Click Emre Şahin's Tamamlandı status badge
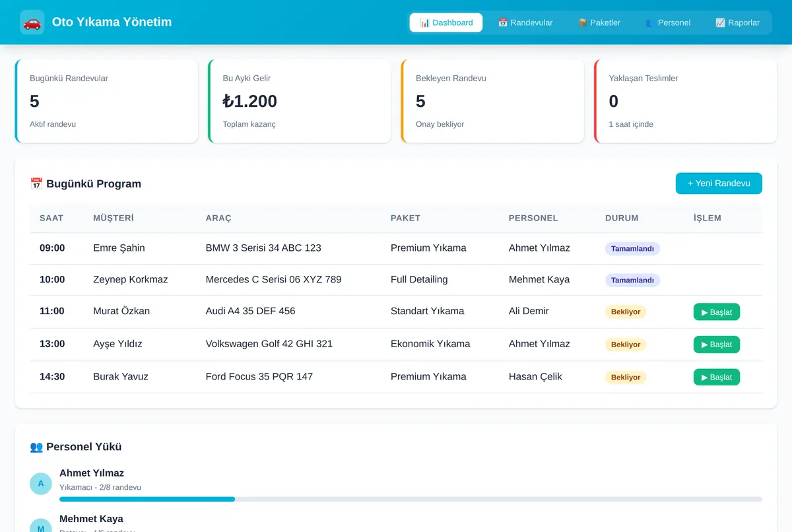Viewport: 792px width, 532px height. click(632, 249)
